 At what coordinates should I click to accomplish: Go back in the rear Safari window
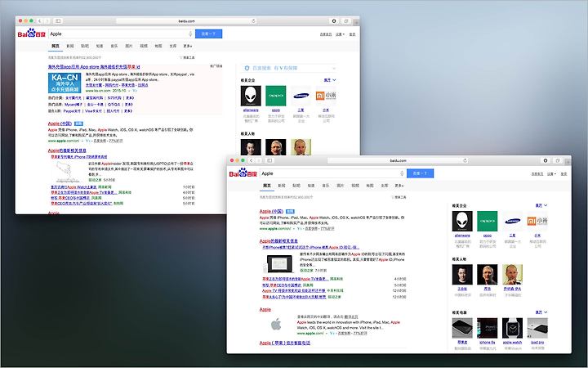pyautogui.click(x=39, y=21)
